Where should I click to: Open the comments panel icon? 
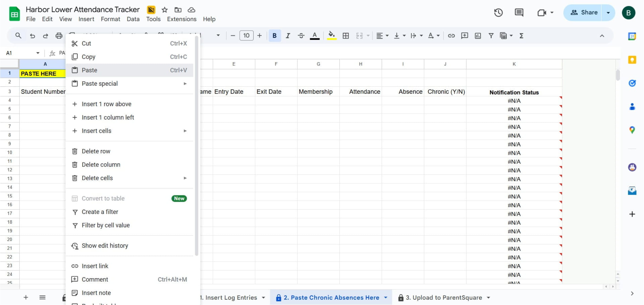[x=519, y=13]
